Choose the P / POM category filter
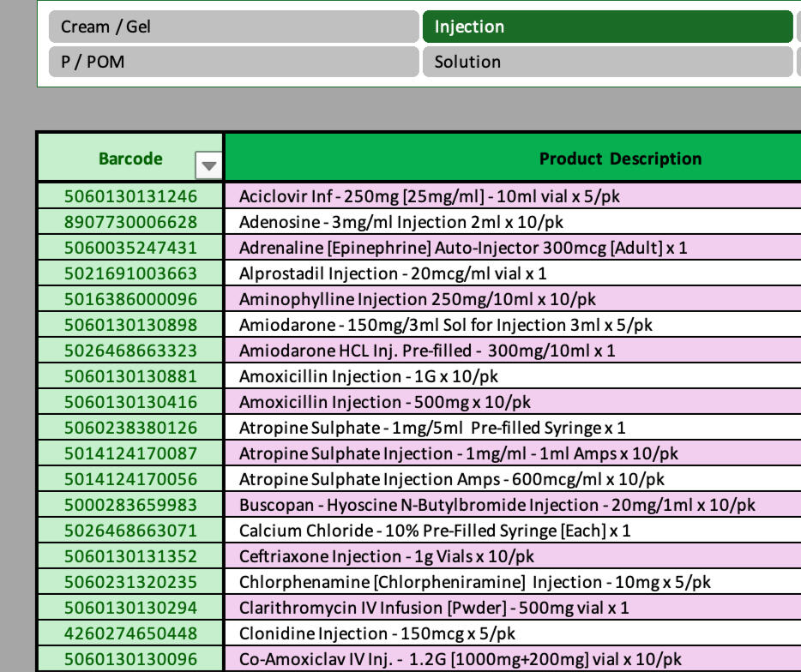The width and height of the screenshot is (801, 672). point(233,62)
